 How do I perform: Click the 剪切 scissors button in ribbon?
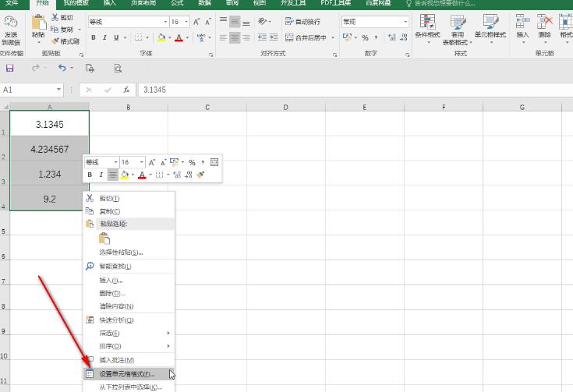click(62, 18)
